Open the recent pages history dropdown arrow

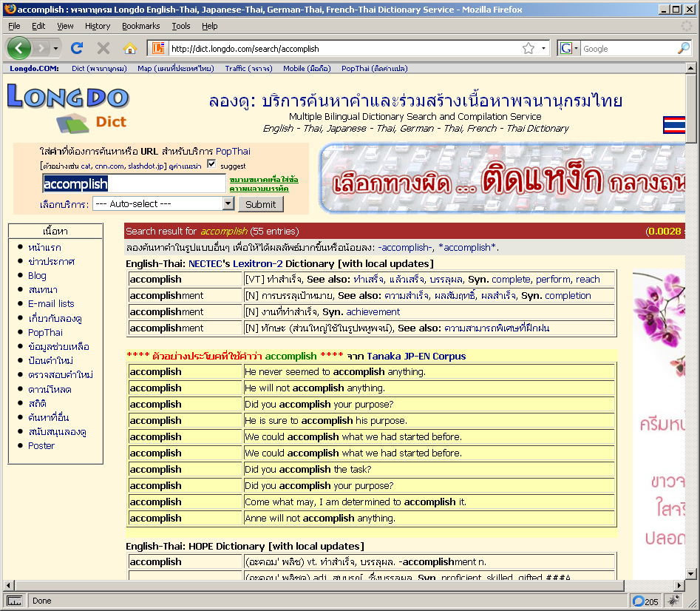tap(55, 48)
